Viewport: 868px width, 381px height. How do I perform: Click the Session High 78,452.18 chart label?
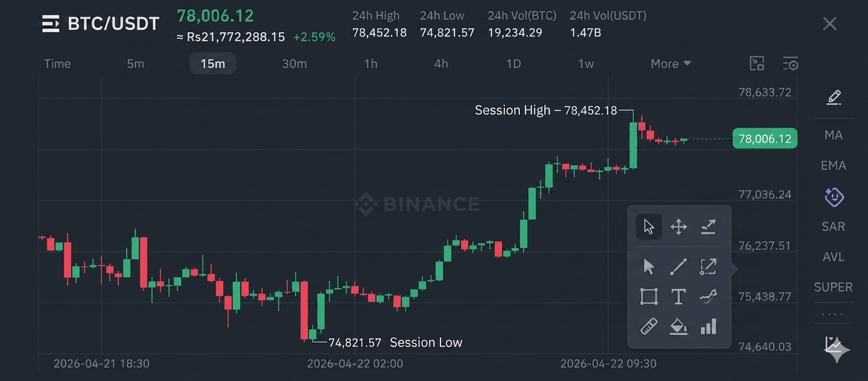click(546, 110)
